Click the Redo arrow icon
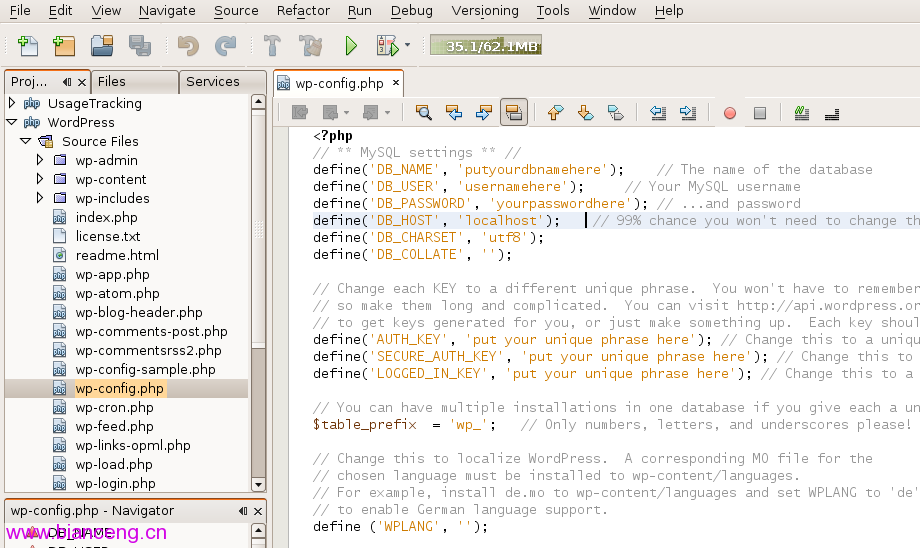 [x=225, y=46]
